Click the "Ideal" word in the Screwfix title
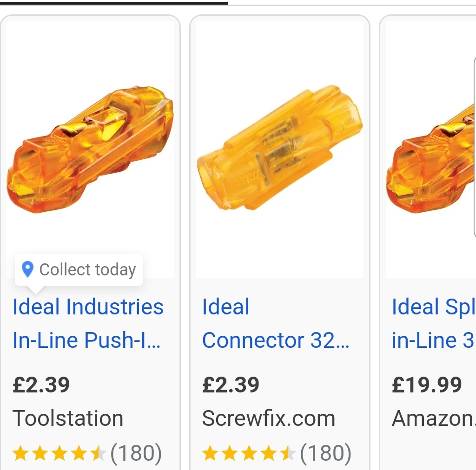Viewport: 476px width, 470px height. click(226, 307)
